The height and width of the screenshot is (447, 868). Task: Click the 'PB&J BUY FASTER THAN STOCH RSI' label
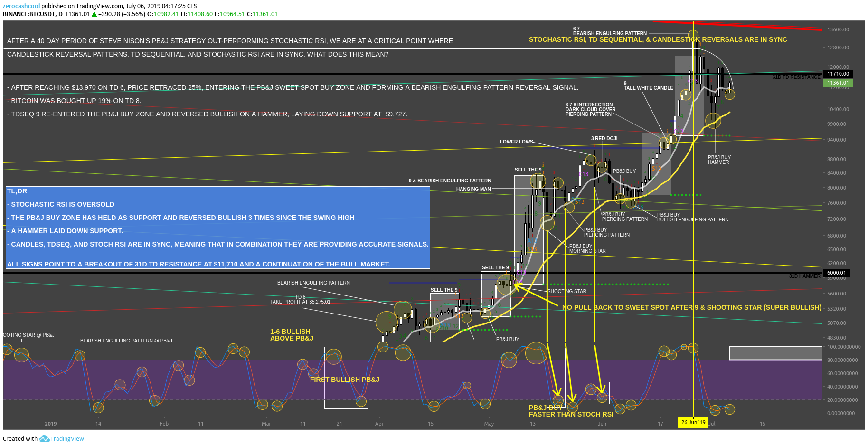(x=571, y=411)
